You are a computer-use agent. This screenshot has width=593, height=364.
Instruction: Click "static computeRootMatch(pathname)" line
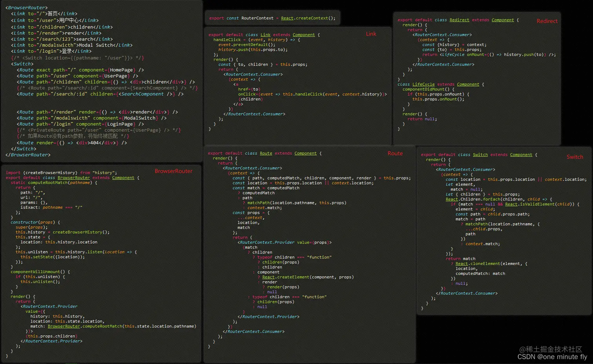pyautogui.click(x=54, y=183)
